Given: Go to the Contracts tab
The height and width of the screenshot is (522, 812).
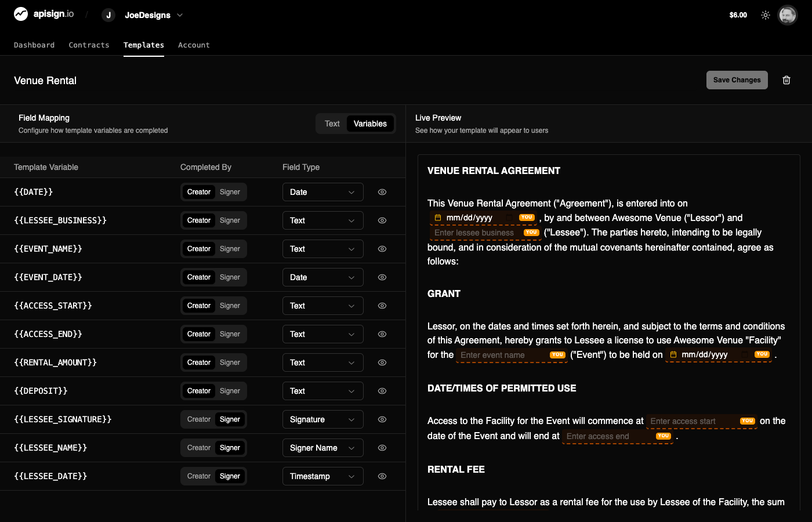Looking at the screenshot, I should click(89, 45).
